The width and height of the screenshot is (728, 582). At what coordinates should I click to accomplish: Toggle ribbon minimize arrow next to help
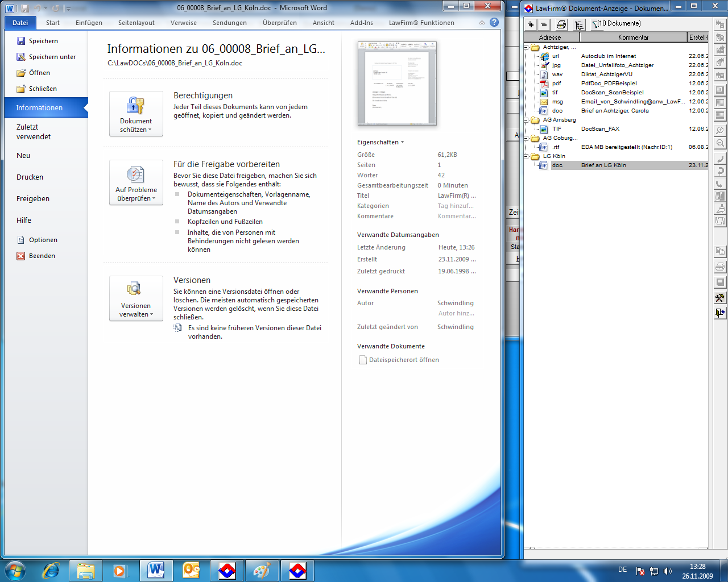(482, 23)
